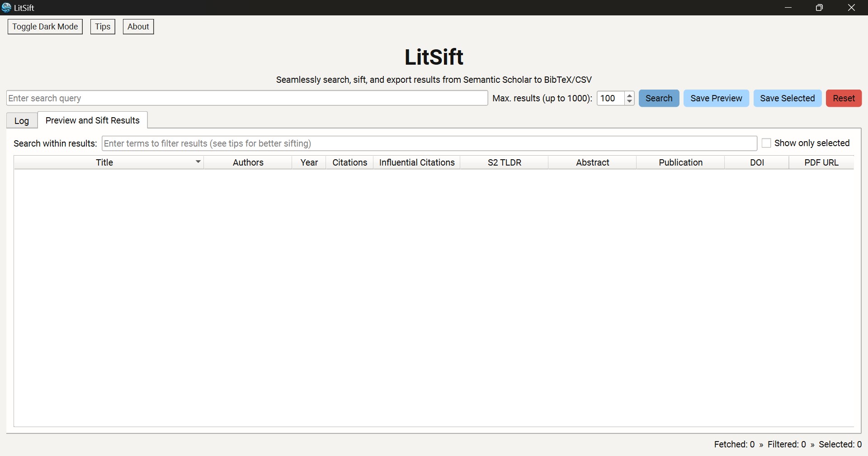Focus the main search query field

(x=247, y=98)
